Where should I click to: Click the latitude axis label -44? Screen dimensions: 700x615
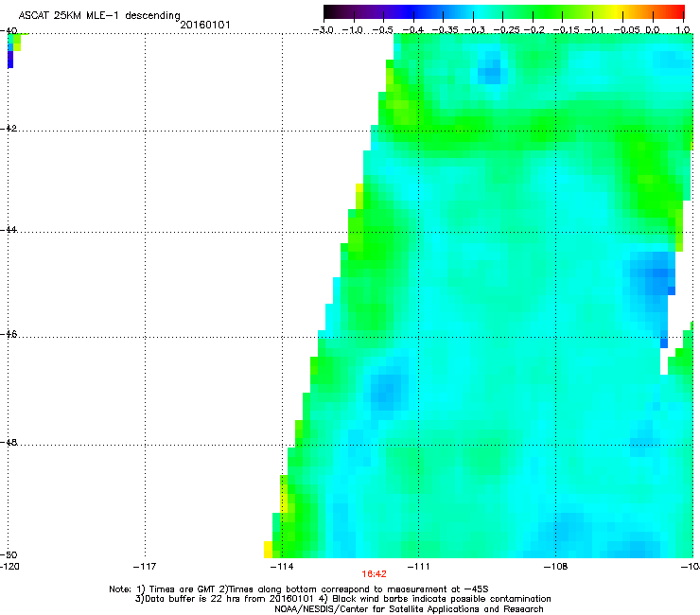click(x=9, y=230)
